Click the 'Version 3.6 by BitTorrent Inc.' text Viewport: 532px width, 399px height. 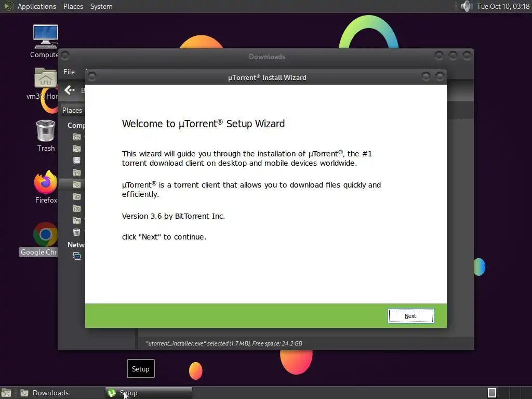pyautogui.click(x=174, y=216)
